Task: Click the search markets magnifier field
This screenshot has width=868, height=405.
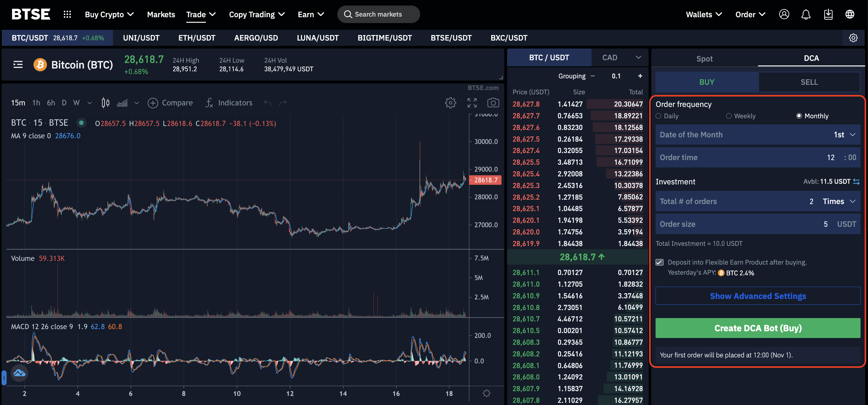Action: (378, 14)
